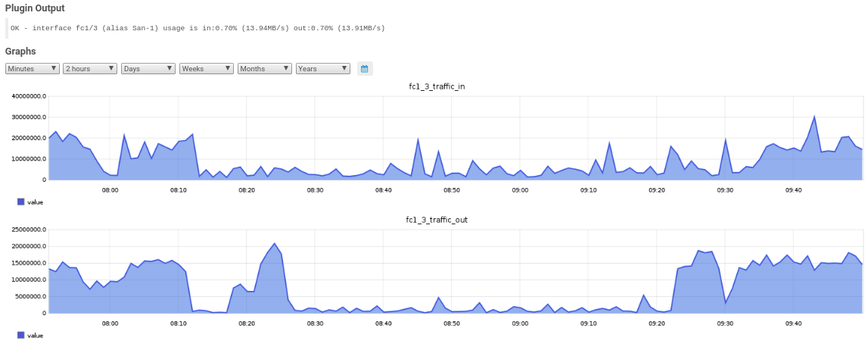Select the Years dropdown

[x=323, y=68]
